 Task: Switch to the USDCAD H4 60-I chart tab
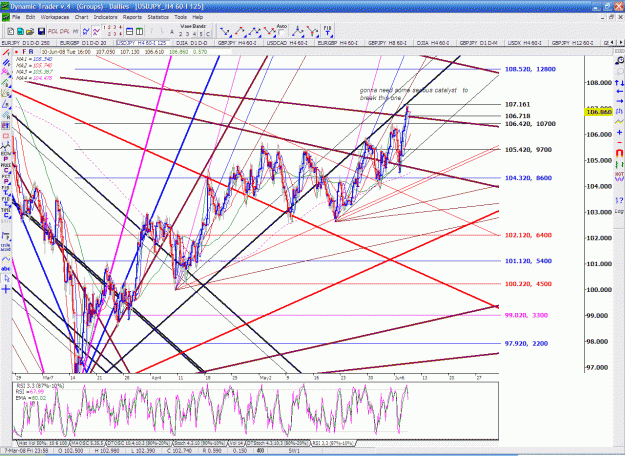coord(287,43)
